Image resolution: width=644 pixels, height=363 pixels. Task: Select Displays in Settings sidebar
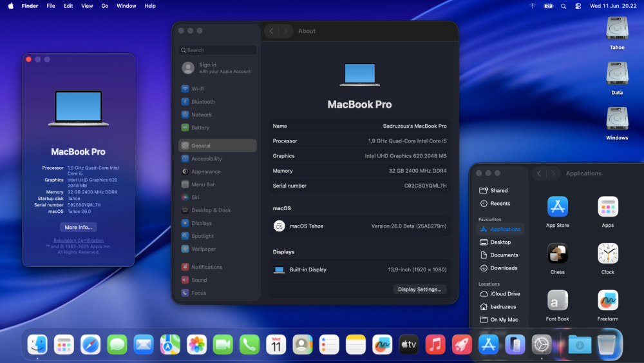pos(218,223)
